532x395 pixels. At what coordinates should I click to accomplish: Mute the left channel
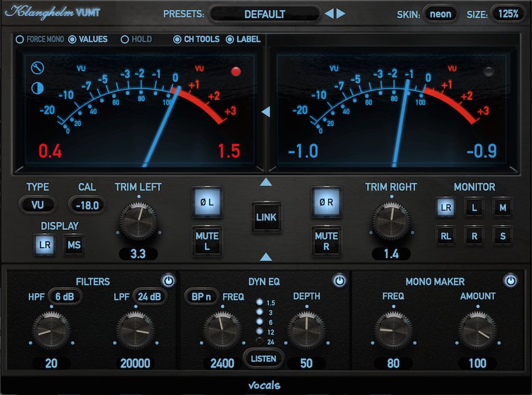207,241
